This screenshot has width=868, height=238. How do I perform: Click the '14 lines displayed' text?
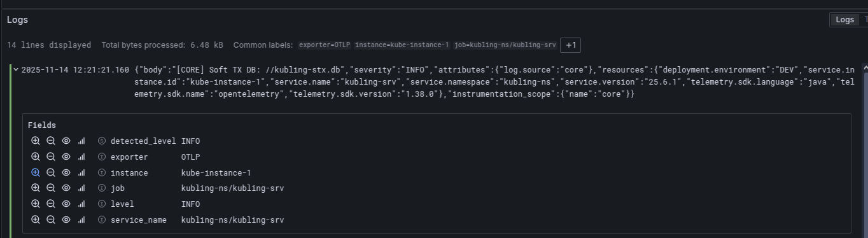coord(49,45)
